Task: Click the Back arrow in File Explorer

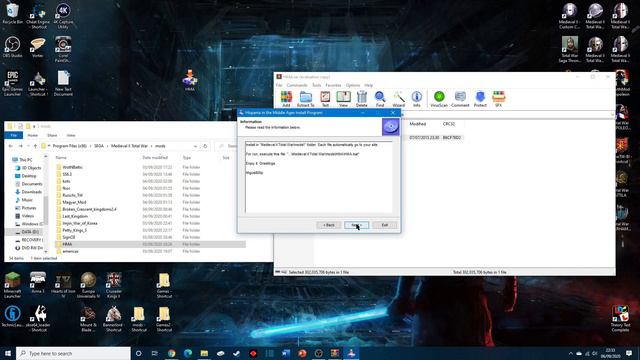Action: 11,146
